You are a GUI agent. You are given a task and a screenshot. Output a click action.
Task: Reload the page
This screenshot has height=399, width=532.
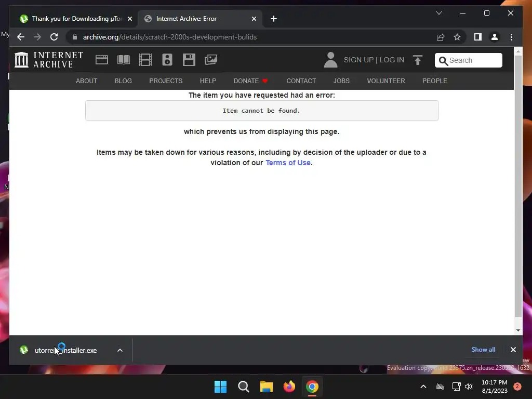tap(54, 37)
